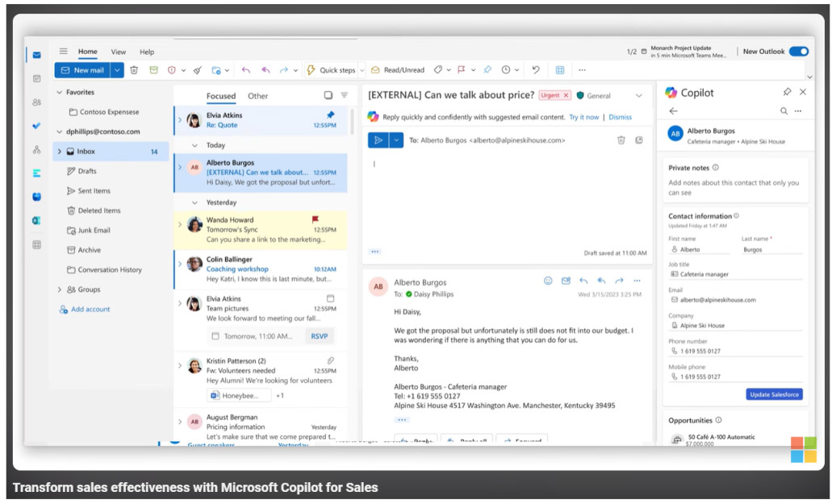
Task: Expand the Groups folder section
Action: tap(59, 289)
